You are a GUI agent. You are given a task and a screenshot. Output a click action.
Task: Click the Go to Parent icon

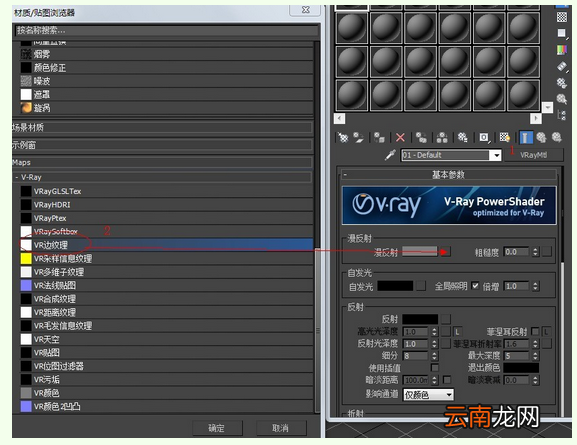(x=541, y=138)
